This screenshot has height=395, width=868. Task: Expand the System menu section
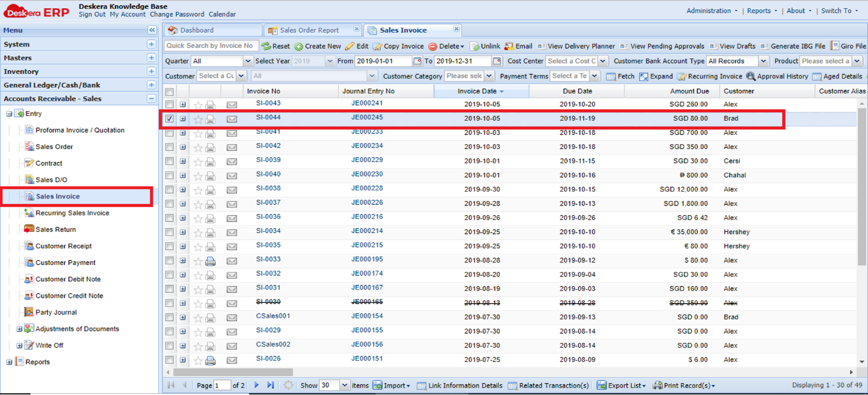(x=151, y=44)
